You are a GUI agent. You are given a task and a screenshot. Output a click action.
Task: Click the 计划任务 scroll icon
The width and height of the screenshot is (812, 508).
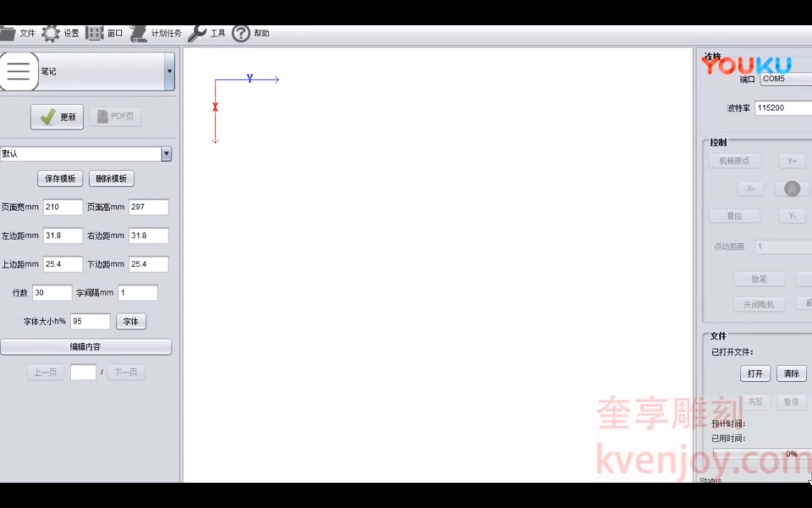point(138,33)
